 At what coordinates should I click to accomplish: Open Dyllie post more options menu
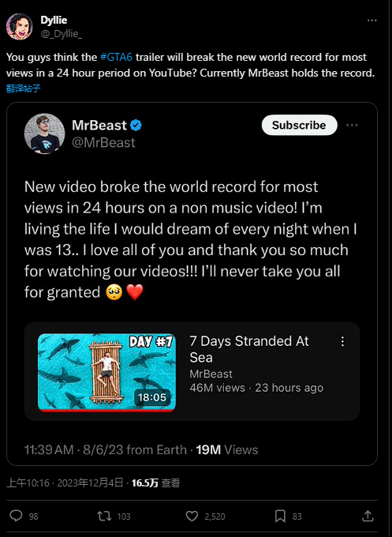click(x=371, y=21)
